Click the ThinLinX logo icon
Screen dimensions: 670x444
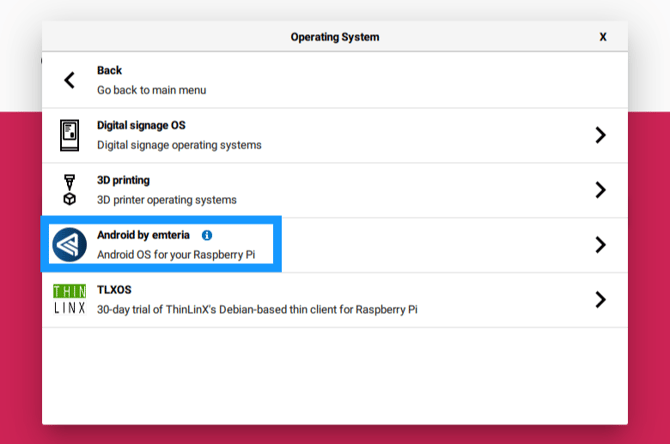pyautogui.click(x=69, y=299)
